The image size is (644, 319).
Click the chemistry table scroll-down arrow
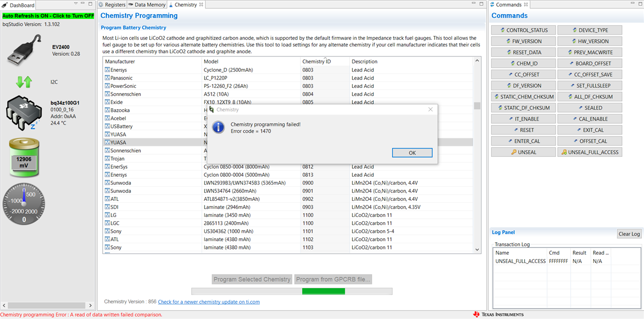477,250
